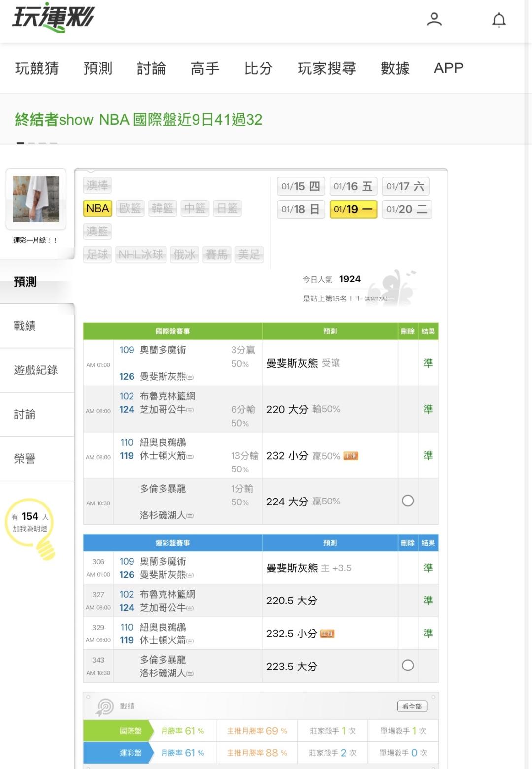Open the 終結者show NBA headline link
This screenshot has height=769, width=532.
point(138,120)
